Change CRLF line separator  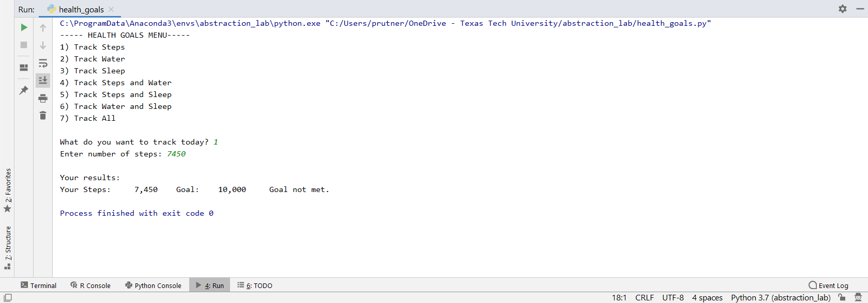[x=645, y=298]
